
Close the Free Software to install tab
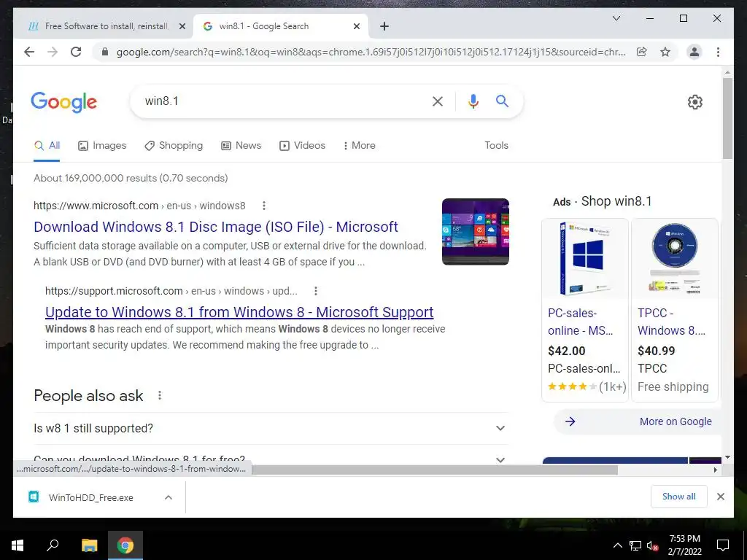(x=182, y=26)
